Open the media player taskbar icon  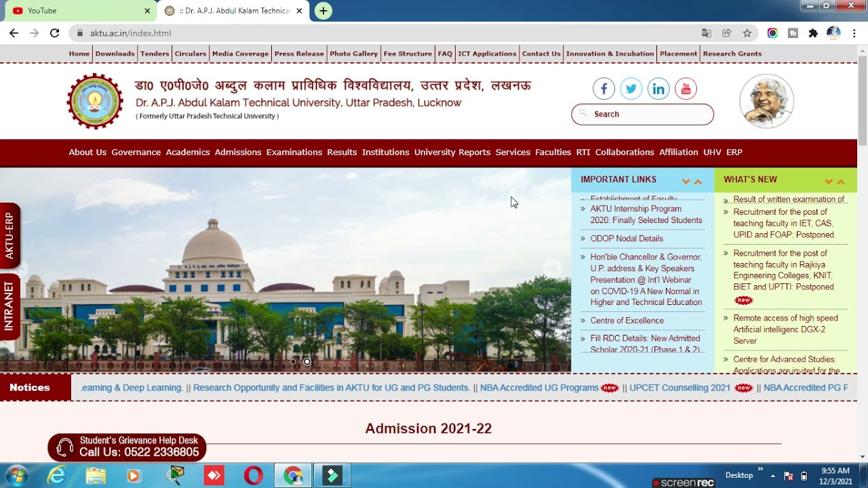(134, 476)
